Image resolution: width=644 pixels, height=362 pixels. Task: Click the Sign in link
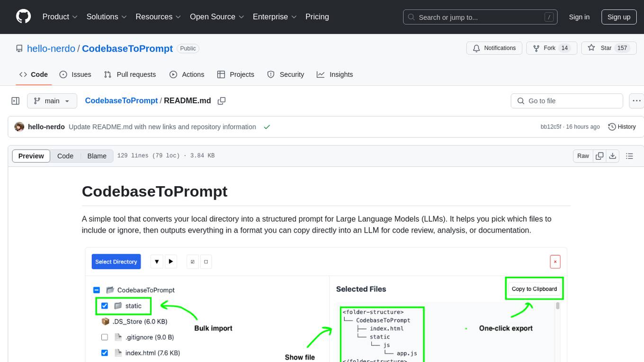[x=579, y=17]
